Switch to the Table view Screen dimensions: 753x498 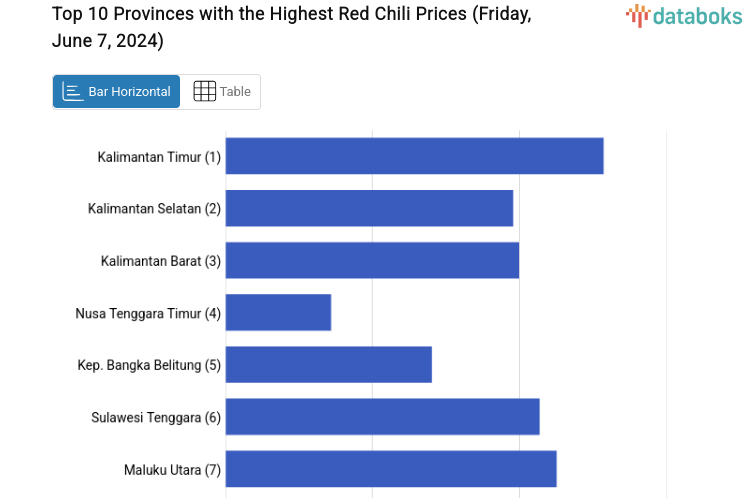[x=221, y=92]
